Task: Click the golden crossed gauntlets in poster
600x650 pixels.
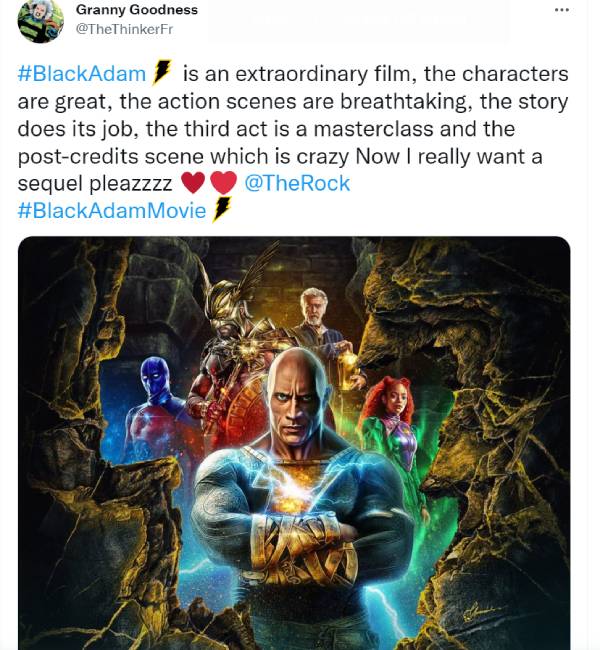Action: [305, 545]
